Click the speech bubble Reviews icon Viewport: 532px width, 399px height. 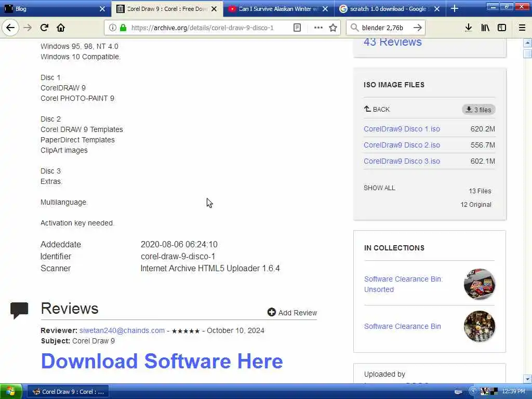point(19,310)
